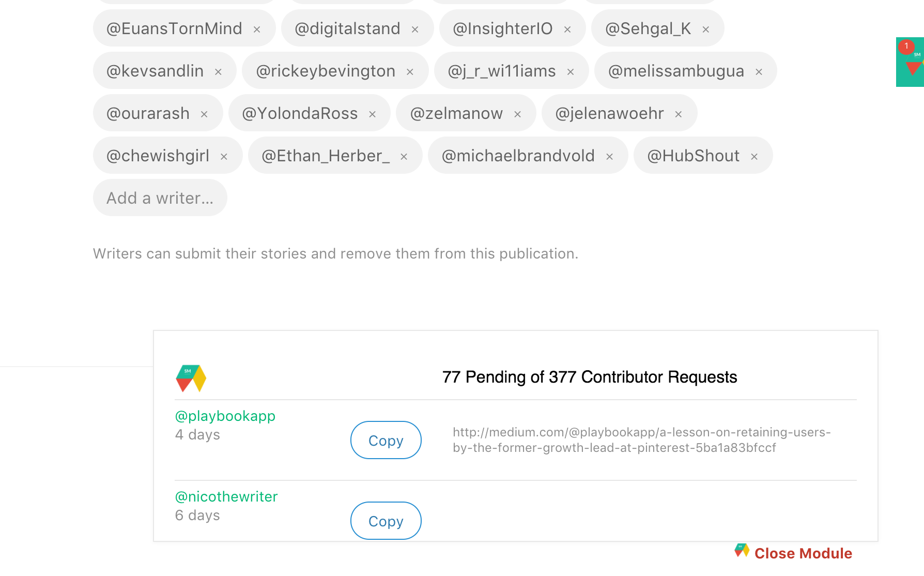The height and width of the screenshot is (576, 924).
Task: Remove @Sehgal_K via the x icon
Action: click(706, 30)
